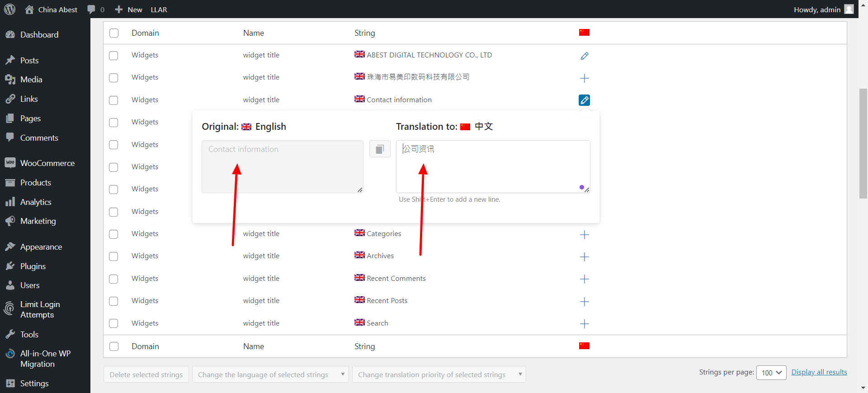The height and width of the screenshot is (393, 868).
Task: Click the Marketing megaphone icon
Action: (10, 221)
